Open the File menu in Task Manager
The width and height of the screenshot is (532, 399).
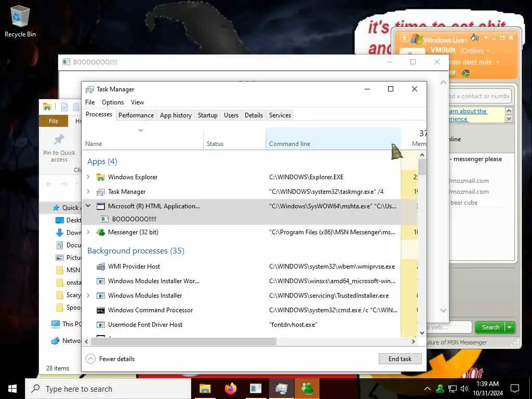pyautogui.click(x=90, y=102)
